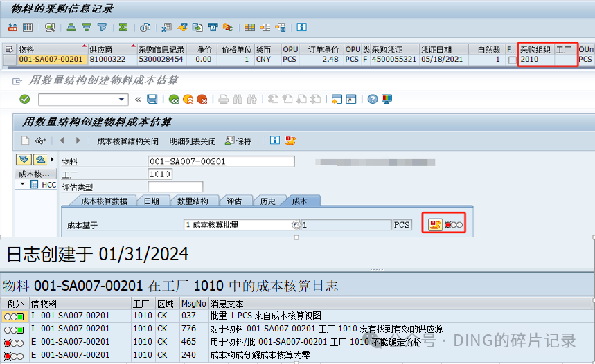Click the 物料 input field with 001-SA007-00201
This screenshot has width=595, height=364.
click(221, 161)
